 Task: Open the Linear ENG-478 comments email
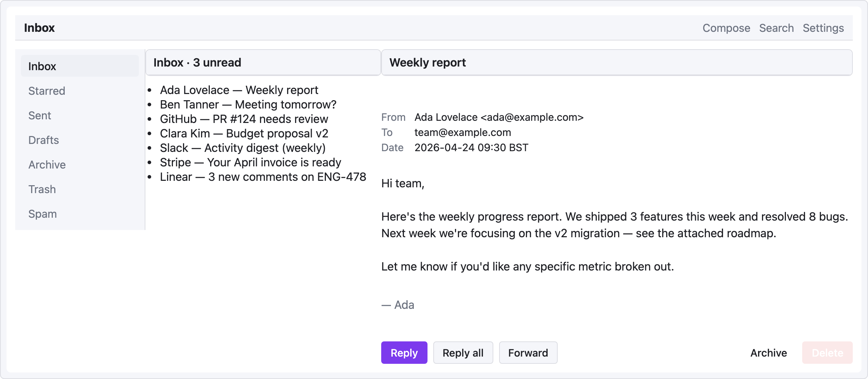point(263,176)
